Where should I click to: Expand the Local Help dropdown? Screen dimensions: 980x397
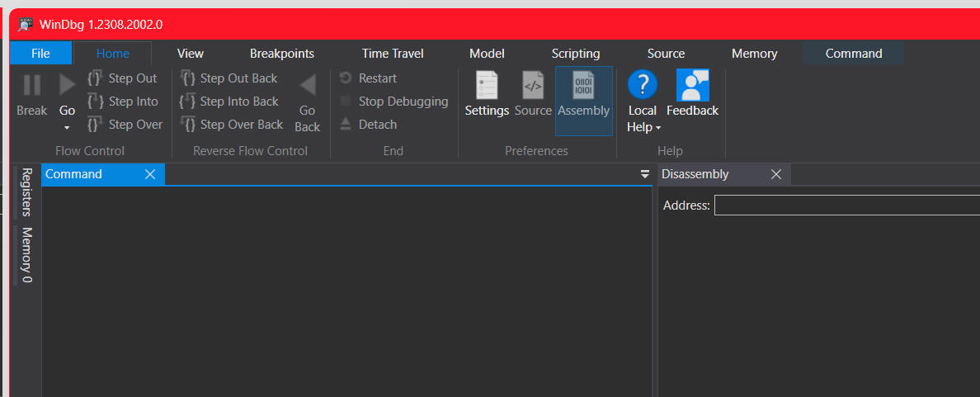point(658,128)
